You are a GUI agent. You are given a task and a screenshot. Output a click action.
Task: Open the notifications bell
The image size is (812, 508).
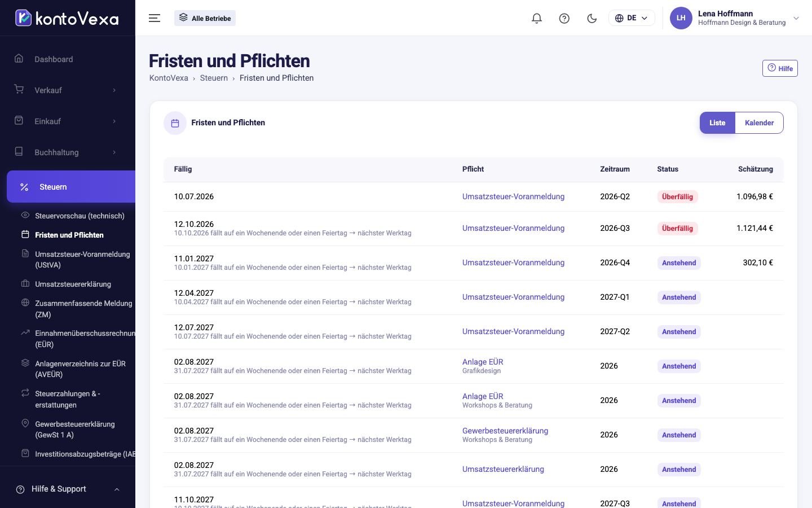click(537, 18)
